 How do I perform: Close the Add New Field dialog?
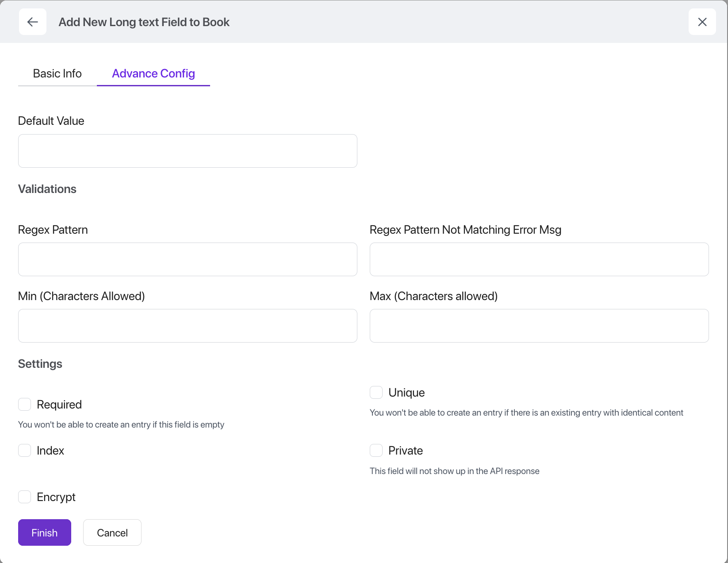[702, 22]
